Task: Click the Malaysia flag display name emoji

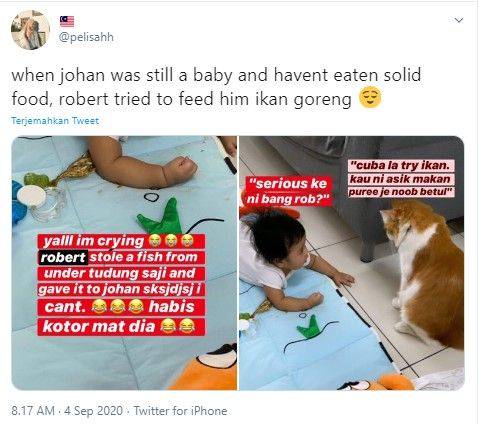Action: [x=67, y=22]
